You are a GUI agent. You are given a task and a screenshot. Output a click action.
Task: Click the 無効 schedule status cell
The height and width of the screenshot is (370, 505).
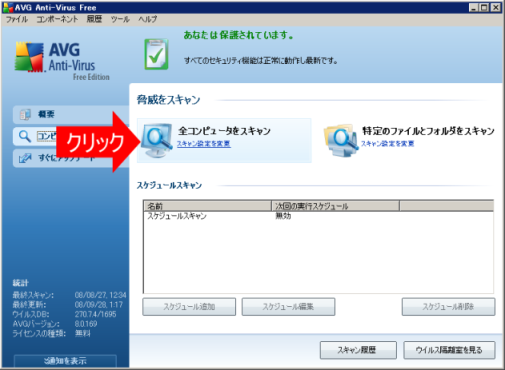click(x=283, y=216)
